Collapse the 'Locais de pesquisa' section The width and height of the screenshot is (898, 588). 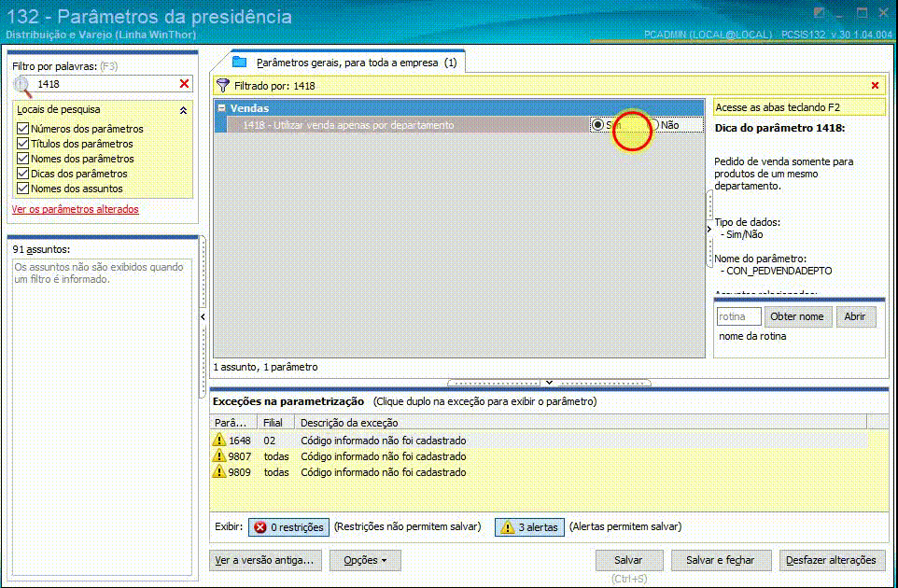183,110
